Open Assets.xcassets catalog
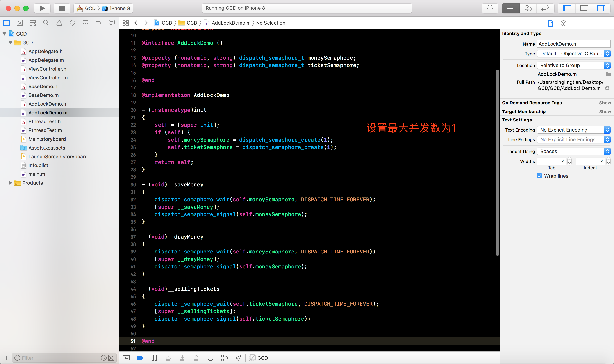 coord(47,148)
